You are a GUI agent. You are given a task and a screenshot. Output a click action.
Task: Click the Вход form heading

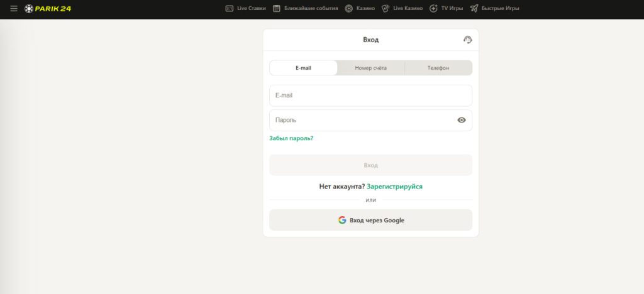point(371,40)
